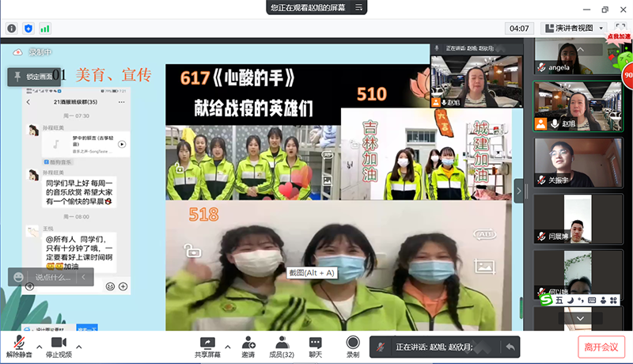Expand audio options arrow beside 解除静音
The height and width of the screenshot is (364, 633).
39,347
